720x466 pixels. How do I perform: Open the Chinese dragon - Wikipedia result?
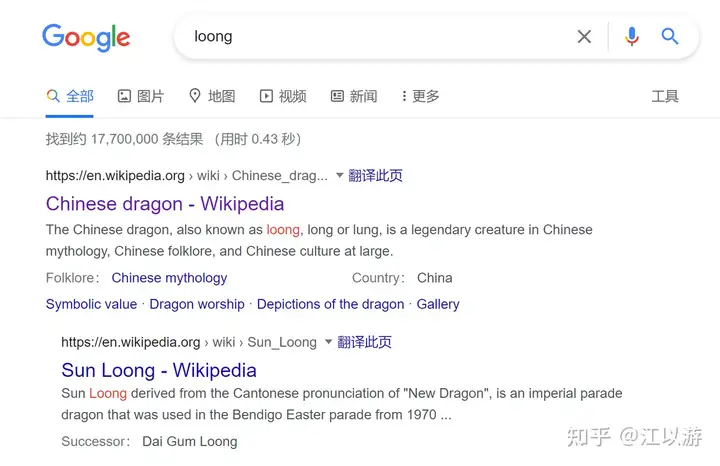point(165,204)
